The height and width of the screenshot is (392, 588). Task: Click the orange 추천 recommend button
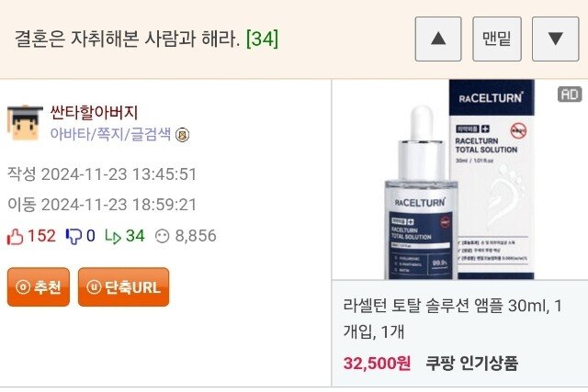[x=39, y=287]
